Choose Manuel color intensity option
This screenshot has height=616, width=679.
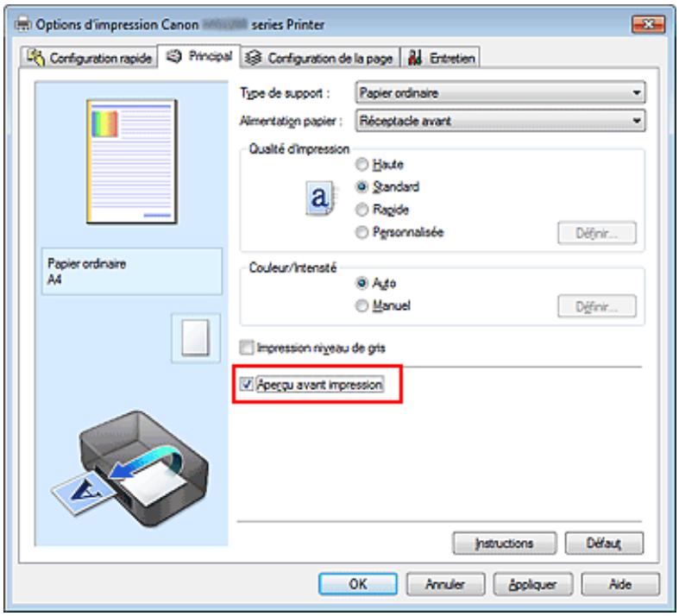[362, 305]
